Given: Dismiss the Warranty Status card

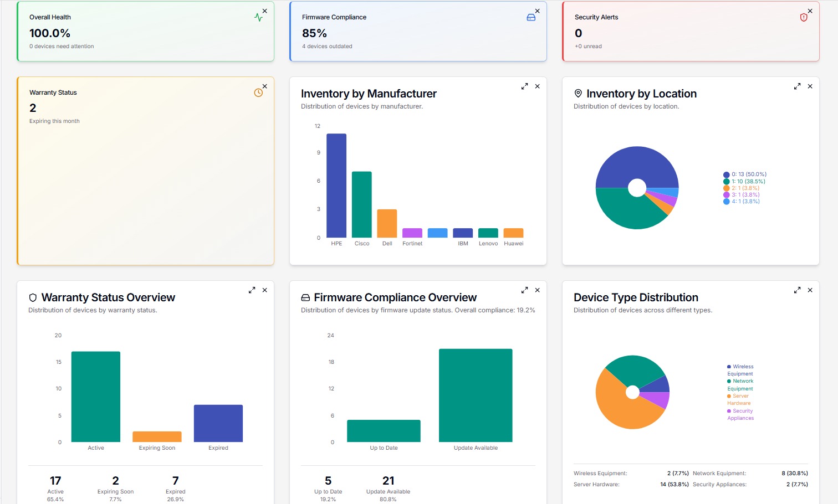Looking at the screenshot, I should [x=264, y=86].
